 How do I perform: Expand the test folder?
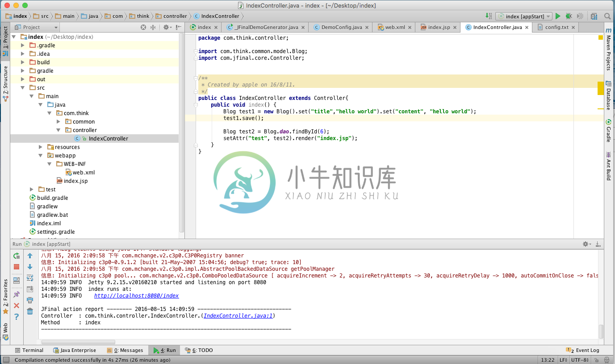point(32,189)
